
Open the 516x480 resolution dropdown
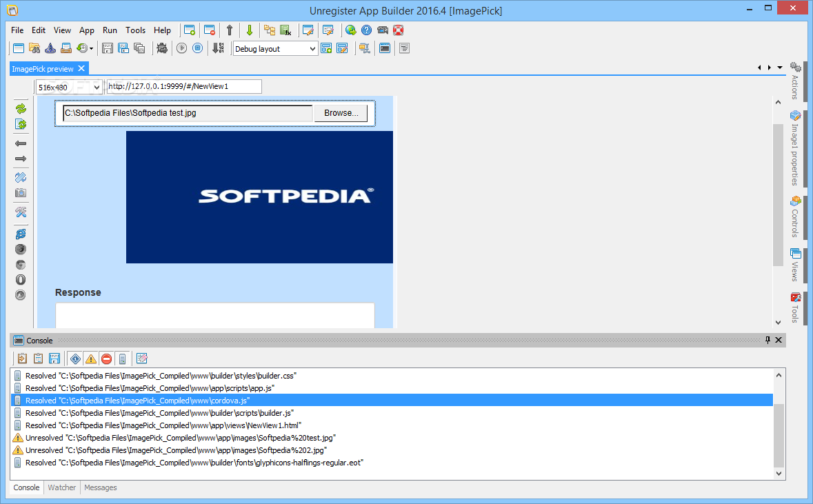coord(68,87)
